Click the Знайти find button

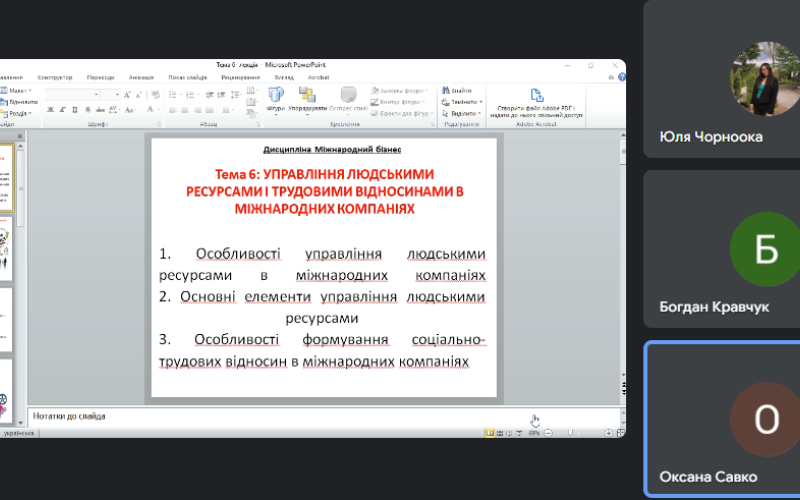(457, 90)
